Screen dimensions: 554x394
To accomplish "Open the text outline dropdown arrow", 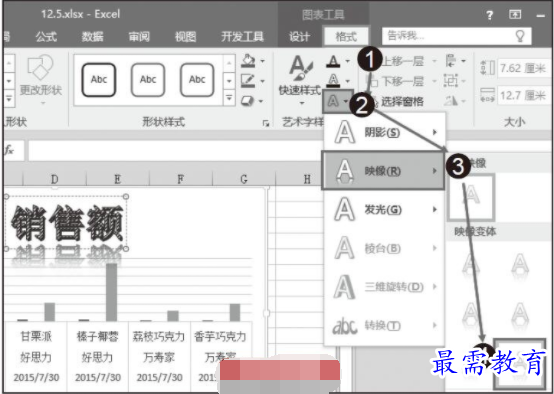I will coord(348,81).
